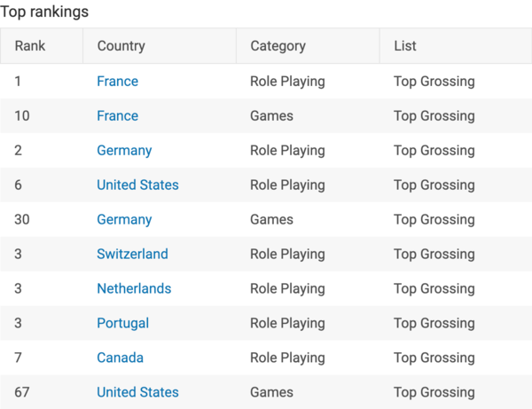Viewport: 532px width, 409px height.
Task: Click Top Grossing cell in the Portugal row
Action: point(434,324)
